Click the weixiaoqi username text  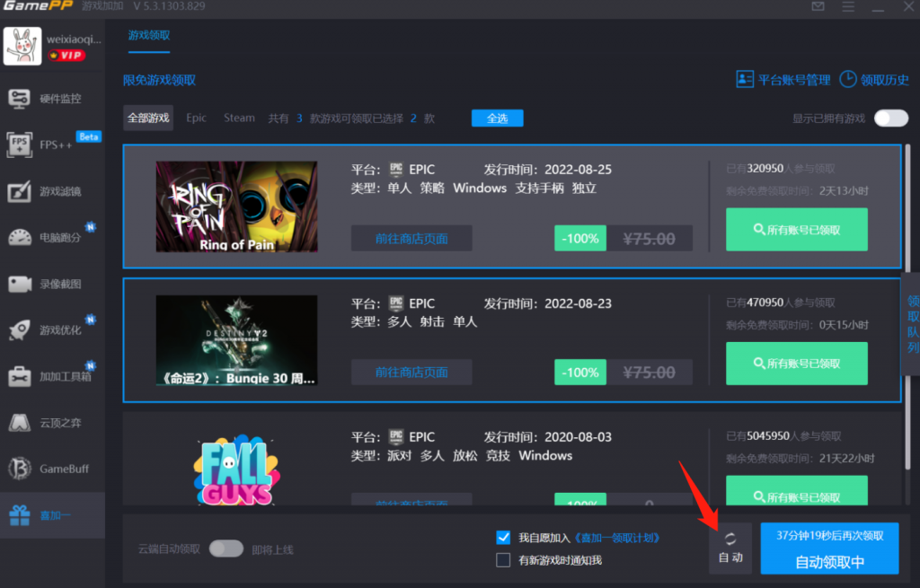[74, 39]
